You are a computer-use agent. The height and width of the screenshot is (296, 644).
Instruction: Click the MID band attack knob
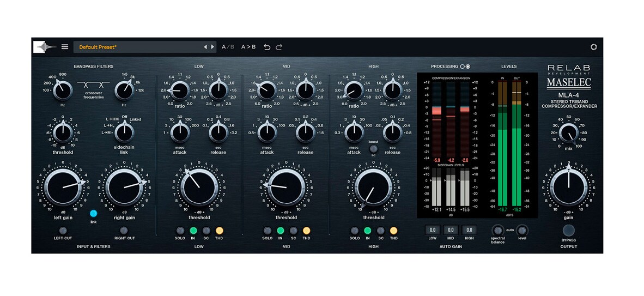(x=267, y=133)
